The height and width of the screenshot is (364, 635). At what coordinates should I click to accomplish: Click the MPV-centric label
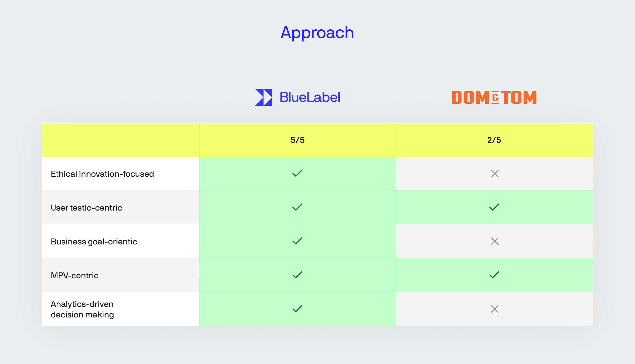point(75,275)
